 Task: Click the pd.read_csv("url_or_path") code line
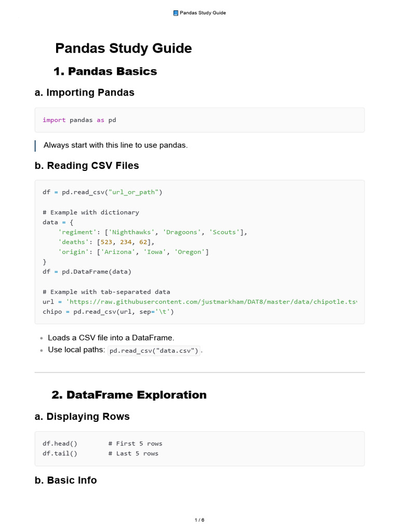pyautogui.click(x=102, y=192)
